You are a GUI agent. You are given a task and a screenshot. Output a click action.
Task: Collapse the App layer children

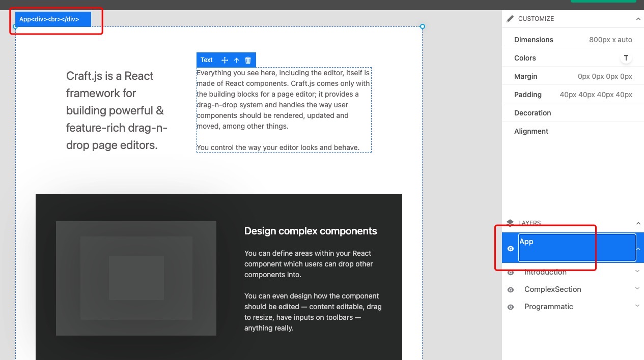tap(638, 249)
